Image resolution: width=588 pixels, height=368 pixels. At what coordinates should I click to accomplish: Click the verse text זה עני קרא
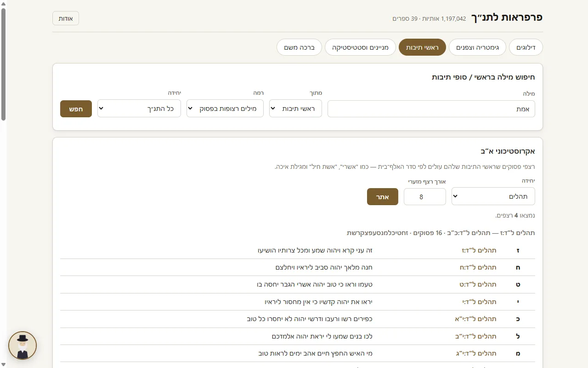tap(315, 250)
